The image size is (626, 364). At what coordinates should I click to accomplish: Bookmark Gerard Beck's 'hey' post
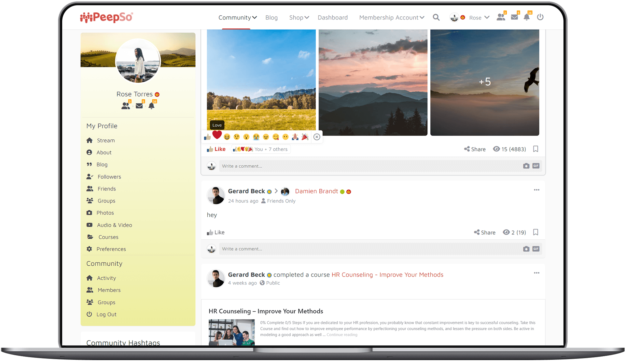[x=536, y=232]
